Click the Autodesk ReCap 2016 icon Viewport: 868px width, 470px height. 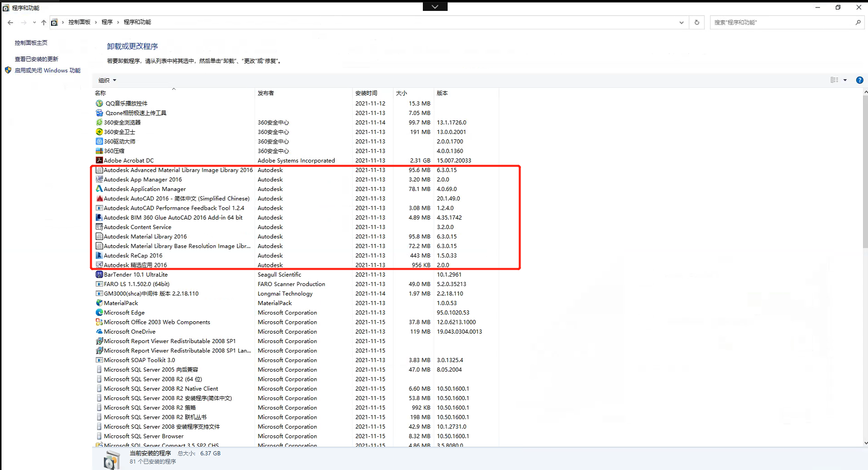pos(99,255)
